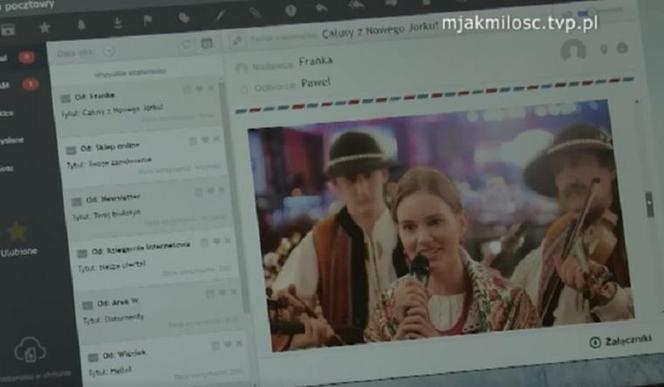Open the Załączniki attachments button
Viewport: 664px width, 387px height.
[x=620, y=341]
